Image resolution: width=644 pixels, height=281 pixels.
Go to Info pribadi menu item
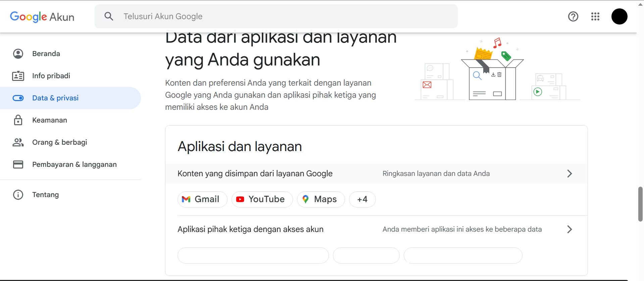tap(51, 76)
